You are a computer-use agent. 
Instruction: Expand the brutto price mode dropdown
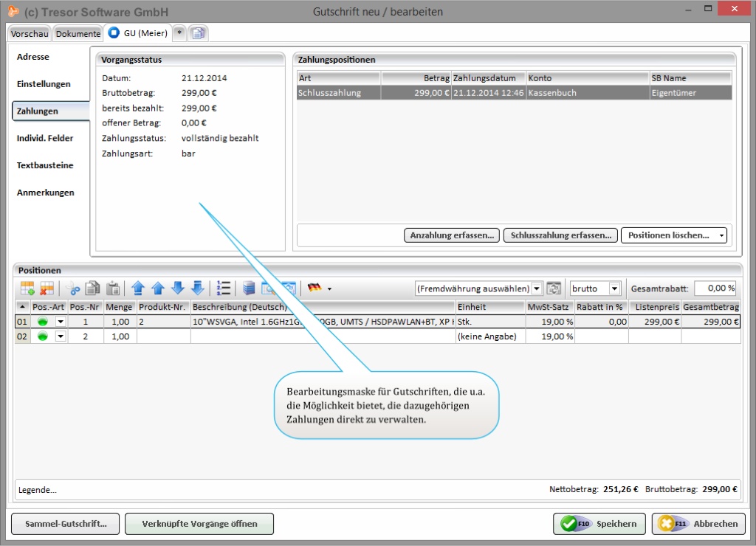[614, 288]
